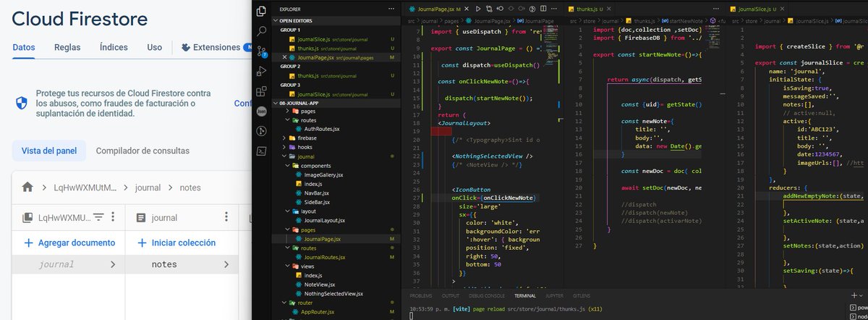Click the database icon beside the LqHwWXMU header
868x320 pixels.
28,217
